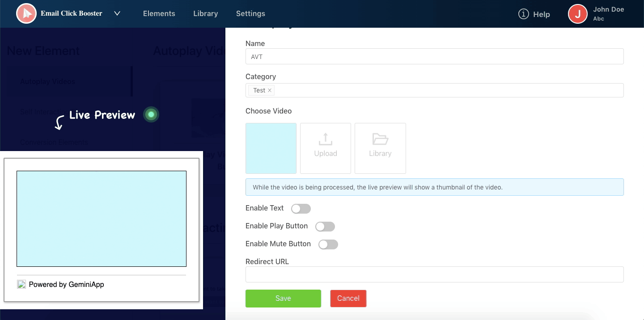Click the Help info icon
The width and height of the screenshot is (644, 320).
523,14
